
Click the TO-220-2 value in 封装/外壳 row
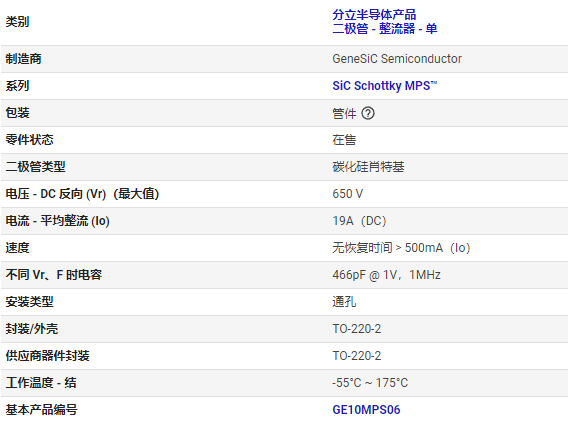tap(357, 329)
